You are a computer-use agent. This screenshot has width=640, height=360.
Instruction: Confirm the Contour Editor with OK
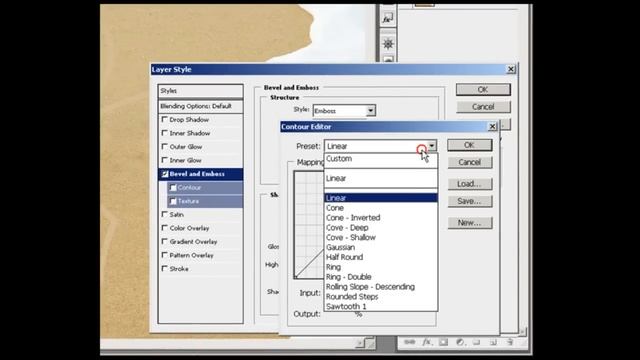tap(469, 145)
